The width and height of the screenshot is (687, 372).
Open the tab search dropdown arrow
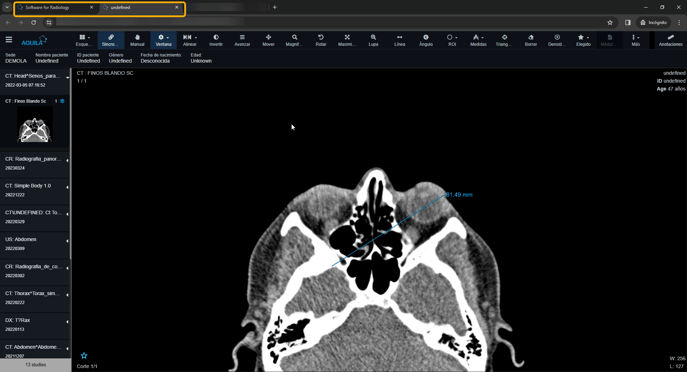(7, 7)
